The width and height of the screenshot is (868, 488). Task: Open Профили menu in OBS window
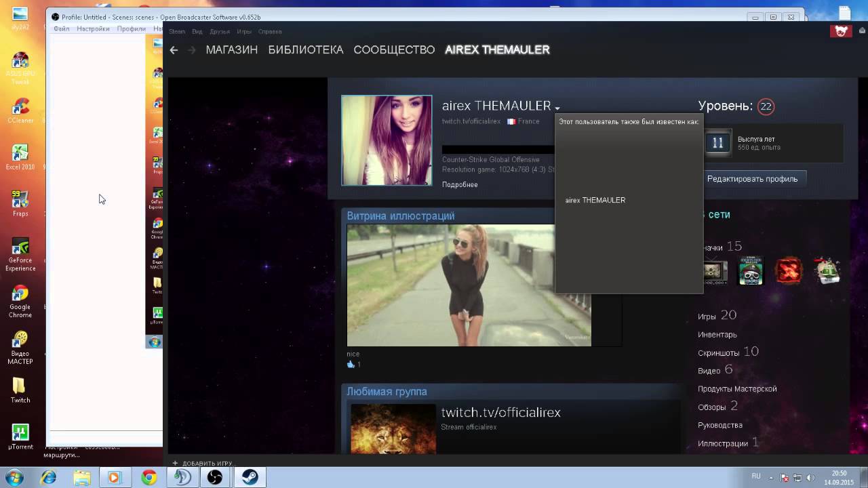[x=131, y=28]
